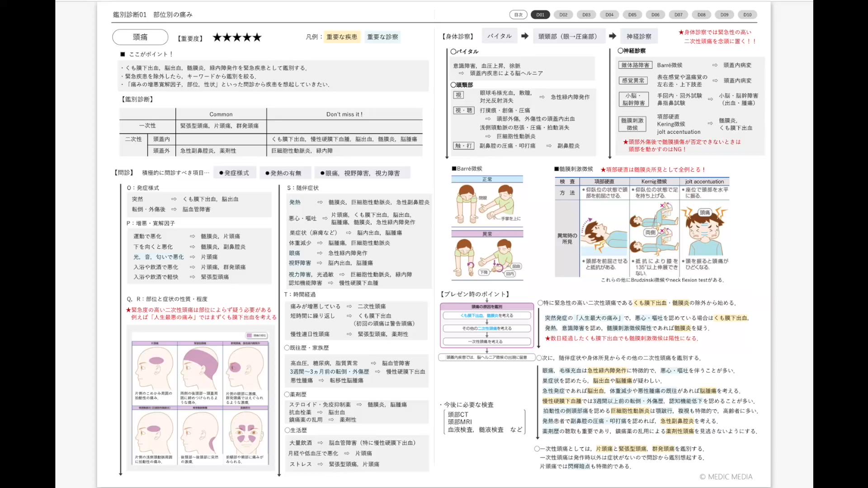Switch to the D02 page tab

click(563, 15)
